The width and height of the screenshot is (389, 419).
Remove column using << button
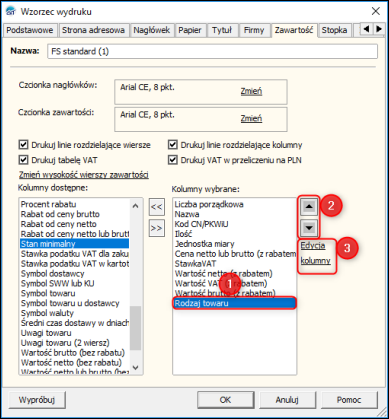[157, 207]
